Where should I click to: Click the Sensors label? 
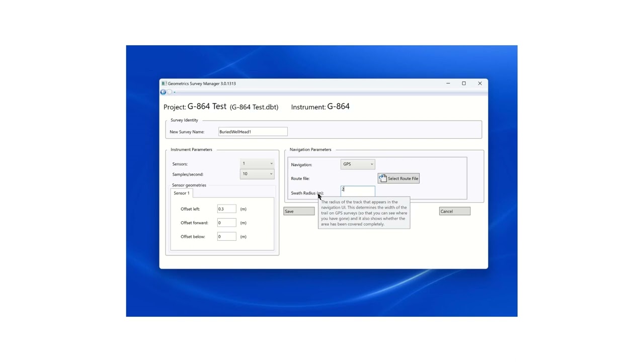180,164
